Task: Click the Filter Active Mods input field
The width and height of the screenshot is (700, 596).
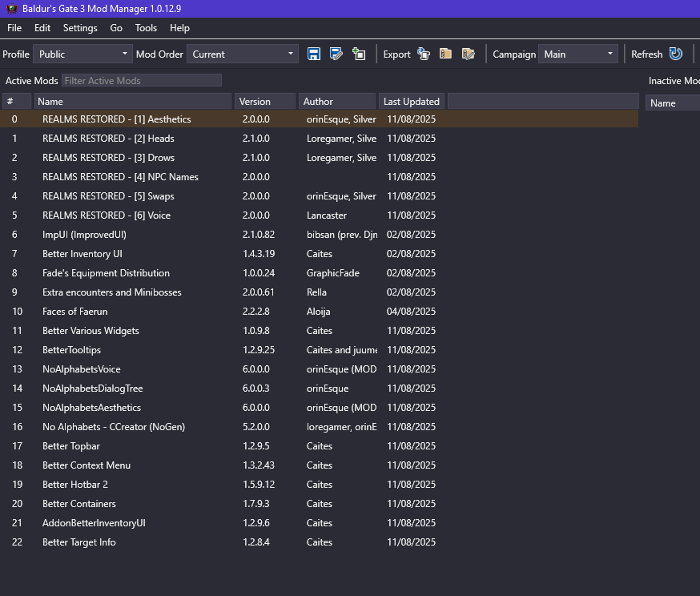Action: [x=142, y=80]
